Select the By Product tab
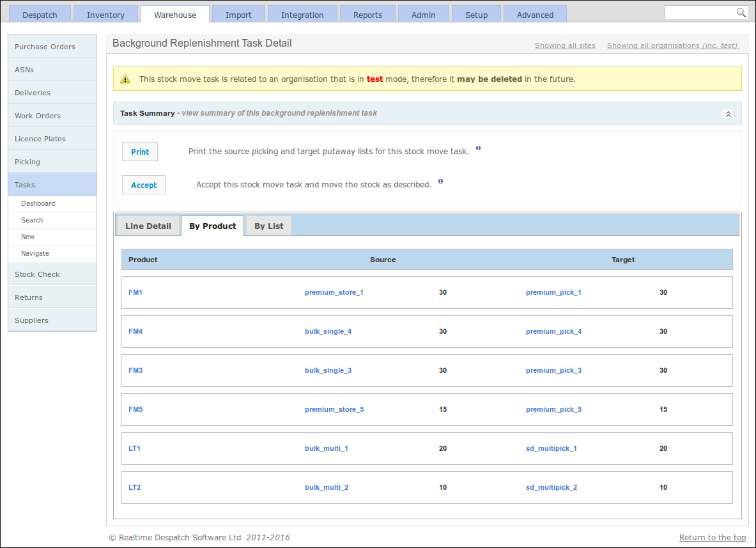The width and height of the screenshot is (756, 548). (x=213, y=226)
